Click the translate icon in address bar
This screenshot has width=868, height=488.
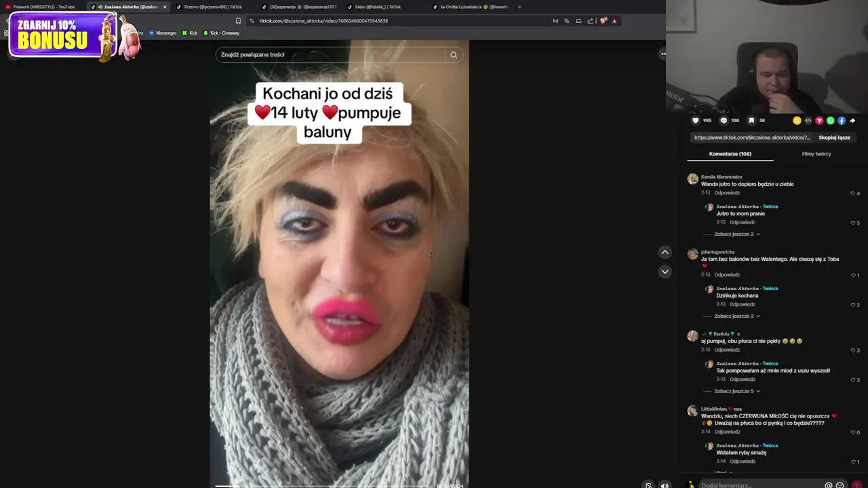pyautogui.click(x=567, y=21)
